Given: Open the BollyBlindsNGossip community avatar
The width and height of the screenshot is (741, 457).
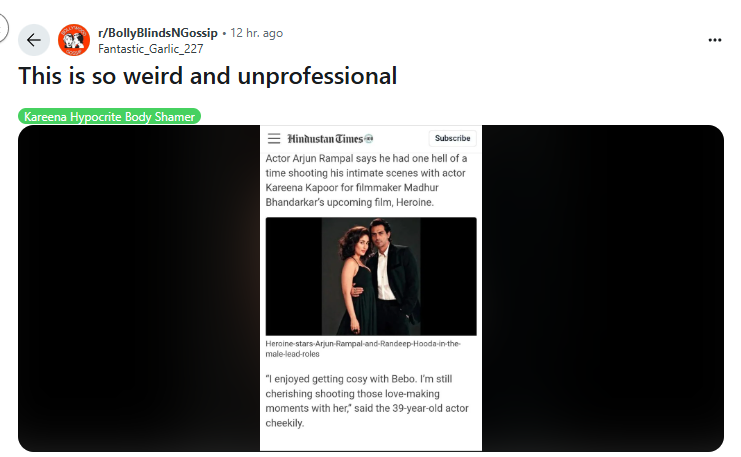Looking at the screenshot, I should (74, 40).
